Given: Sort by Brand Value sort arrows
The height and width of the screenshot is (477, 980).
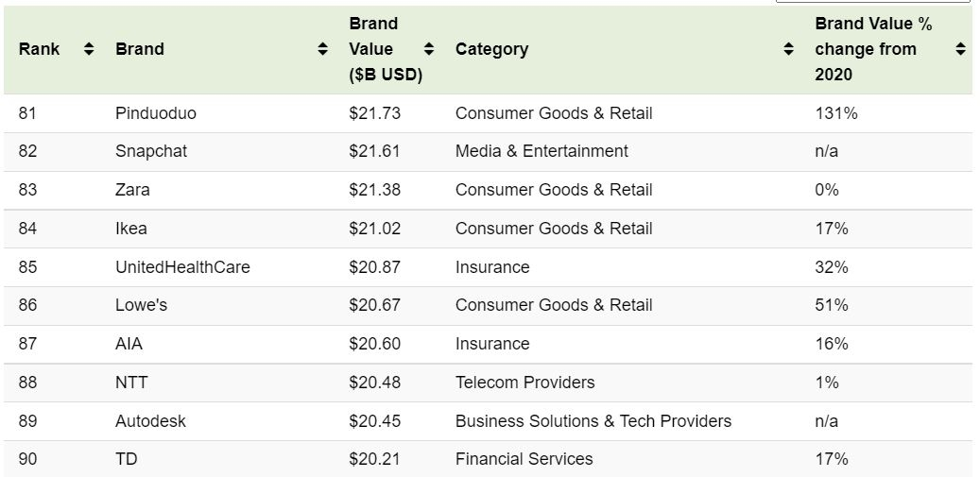Looking at the screenshot, I should point(429,49).
